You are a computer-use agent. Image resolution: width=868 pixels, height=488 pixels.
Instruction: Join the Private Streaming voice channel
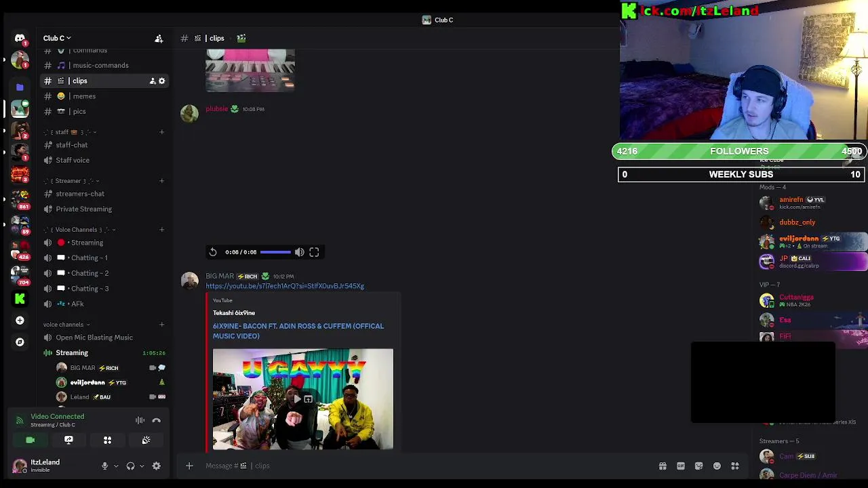tap(104, 209)
